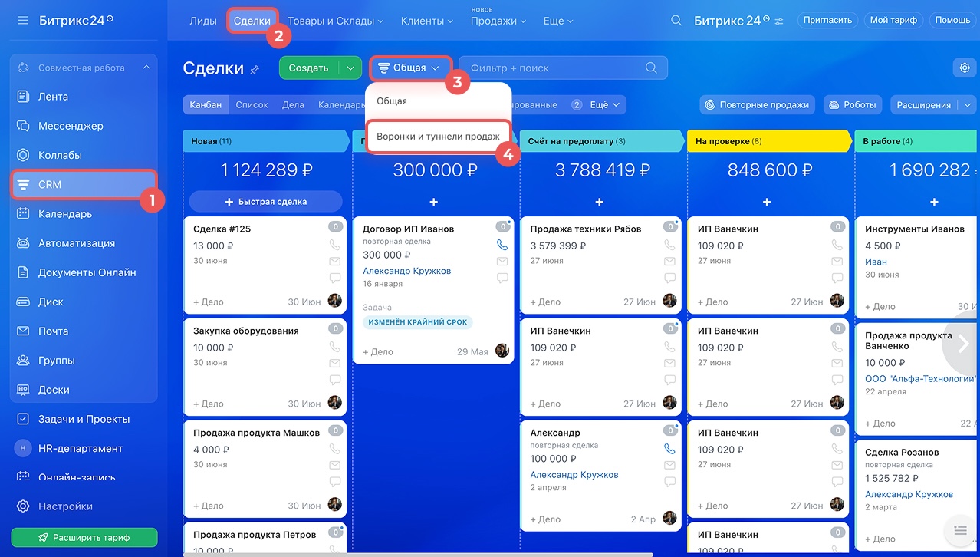The width and height of the screenshot is (980, 557).
Task: Open ООО "Альфа-Технологии" client link
Action: [921, 379]
